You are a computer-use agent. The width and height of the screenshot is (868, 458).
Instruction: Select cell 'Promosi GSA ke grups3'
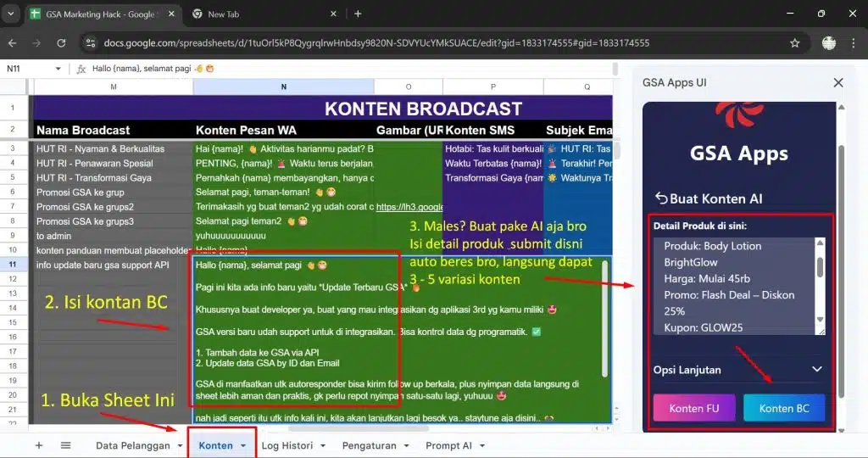click(113, 221)
